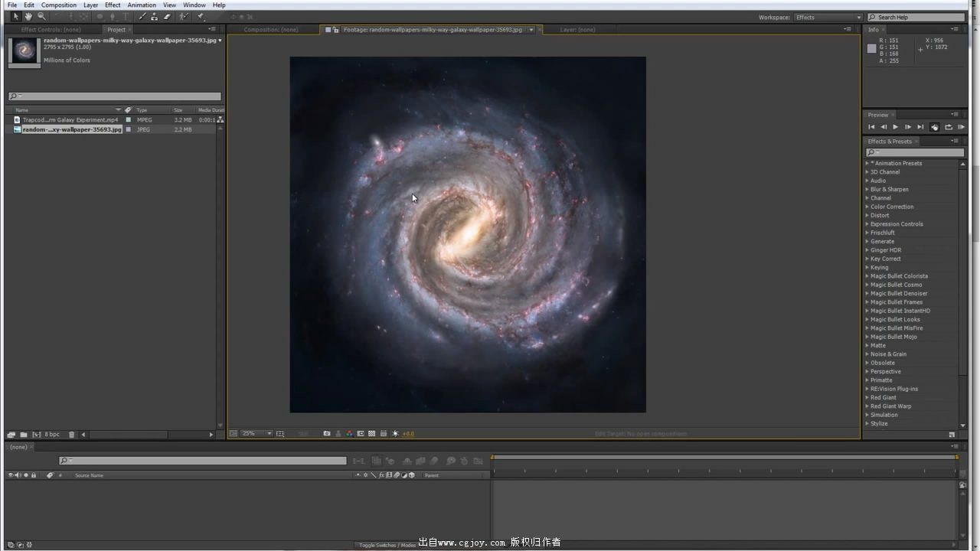
Task: Toggle the transparency grid icon
Action: (x=371, y=434)
